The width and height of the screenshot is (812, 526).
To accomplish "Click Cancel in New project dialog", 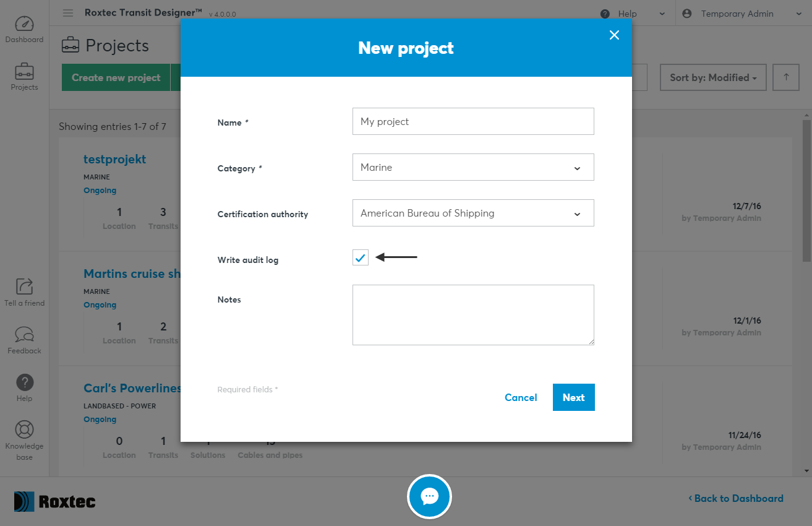I will click(521, 397).
